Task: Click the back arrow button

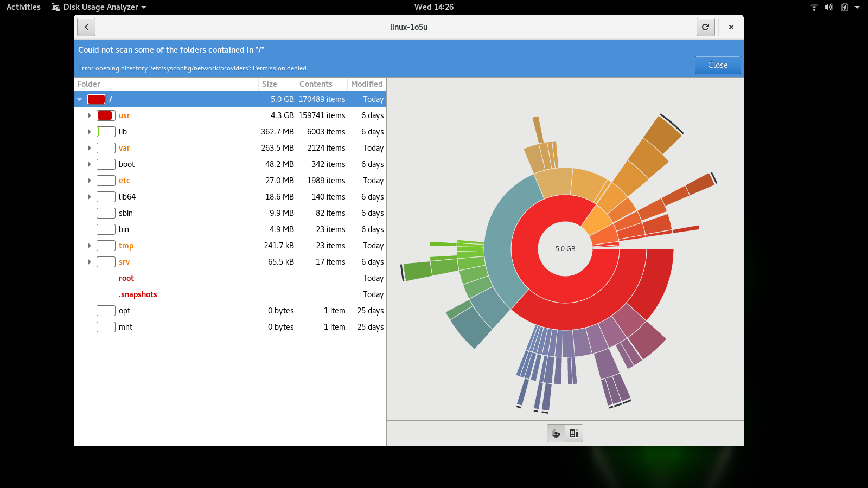Action: 86,27
